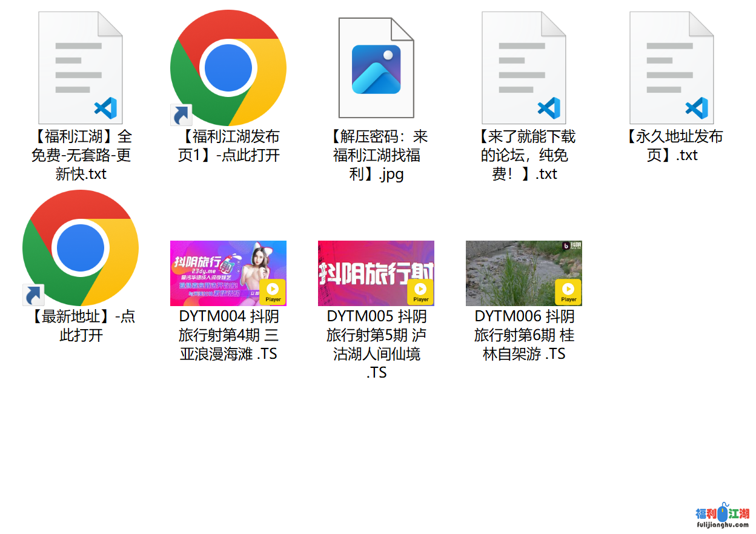Viewport: 756px width, 534px height.
Task: Click the Player badge on DYTM006 thumbnail
Action: [569, 292]
